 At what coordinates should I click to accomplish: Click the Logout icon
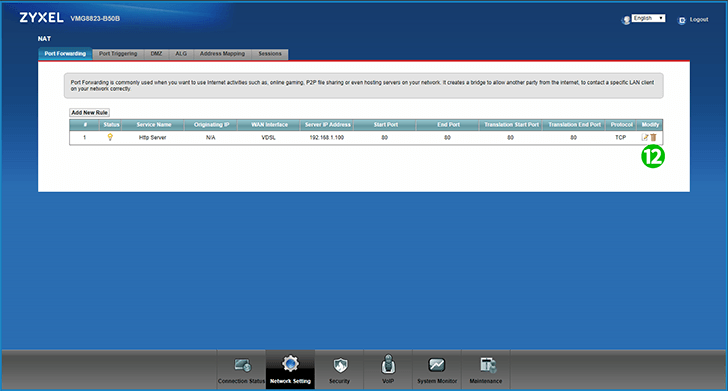click(682, 20)
